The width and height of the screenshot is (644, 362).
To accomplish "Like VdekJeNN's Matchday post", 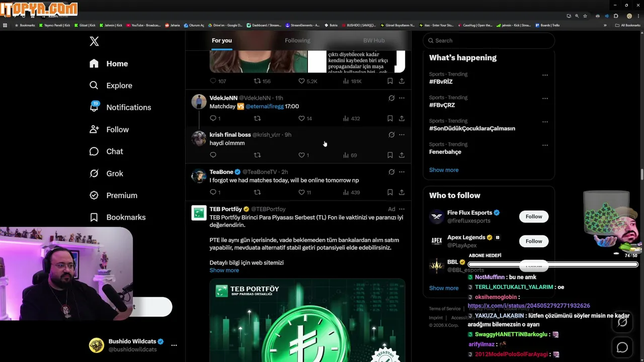I will tap(305, 119).
